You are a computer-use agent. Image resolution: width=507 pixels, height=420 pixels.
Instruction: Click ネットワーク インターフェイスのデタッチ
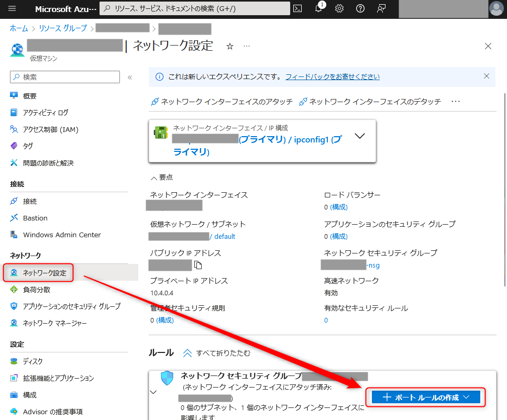370,102
